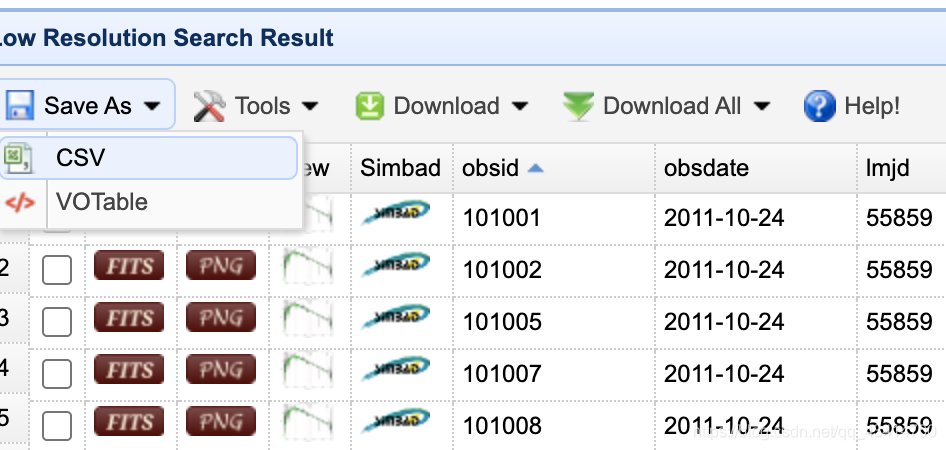Click the green Download arrow icon

369,106
